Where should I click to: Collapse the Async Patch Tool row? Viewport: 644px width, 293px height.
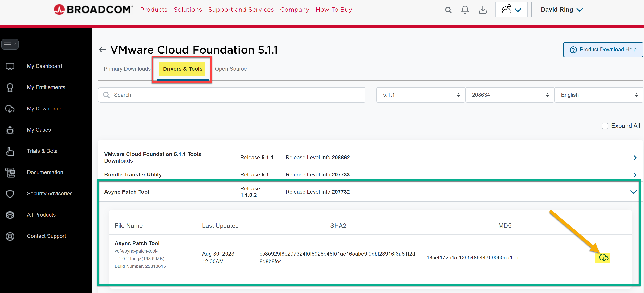[633, 192]
